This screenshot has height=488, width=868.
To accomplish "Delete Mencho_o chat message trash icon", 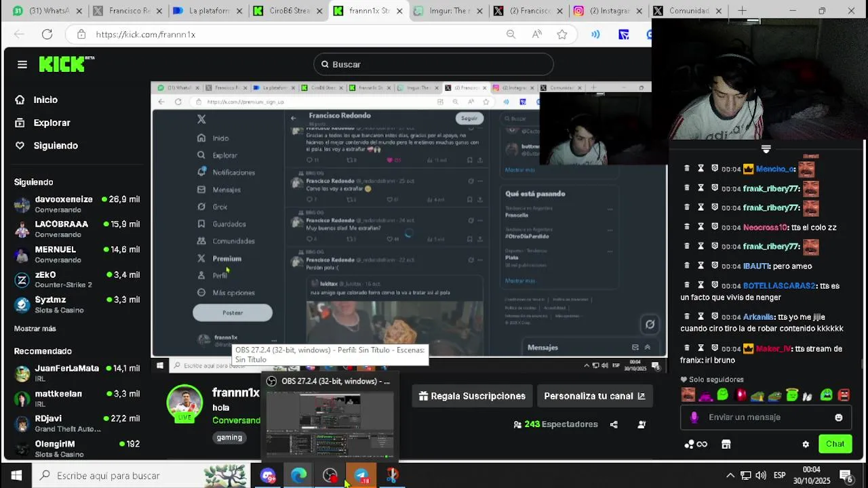I will tap(686, 169).
